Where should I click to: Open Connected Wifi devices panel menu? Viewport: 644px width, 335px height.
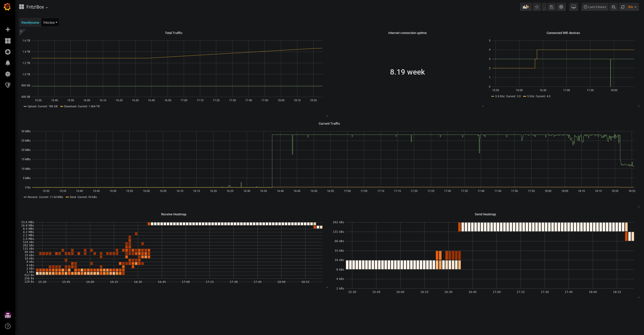point(563,33)
